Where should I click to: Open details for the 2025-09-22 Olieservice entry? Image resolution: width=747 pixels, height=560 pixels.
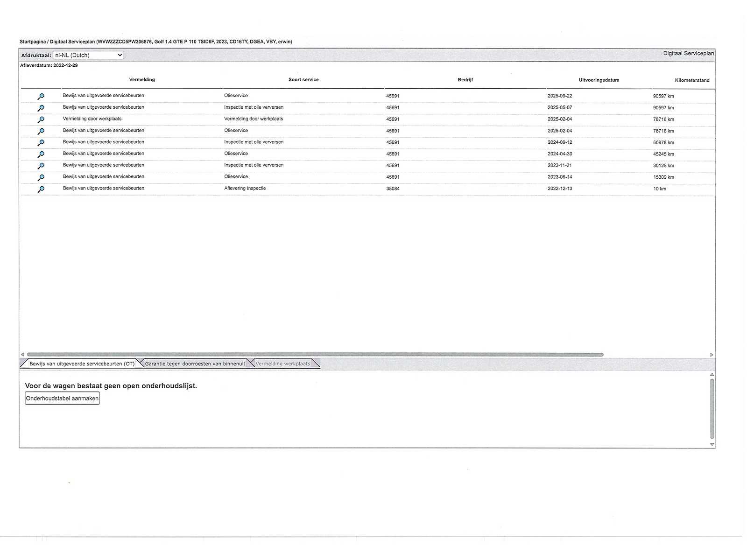[x=41, y=97]
